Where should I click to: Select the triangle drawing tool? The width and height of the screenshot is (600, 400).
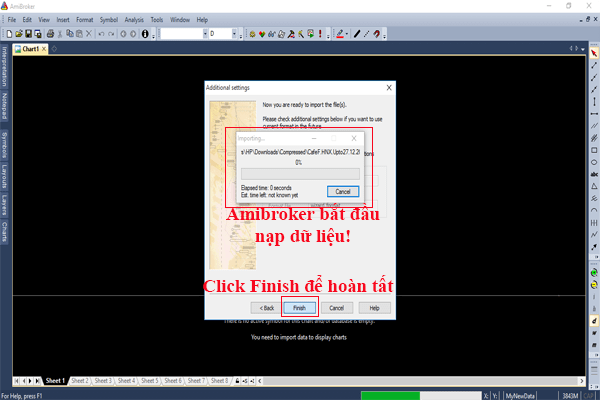click(594, 186)
